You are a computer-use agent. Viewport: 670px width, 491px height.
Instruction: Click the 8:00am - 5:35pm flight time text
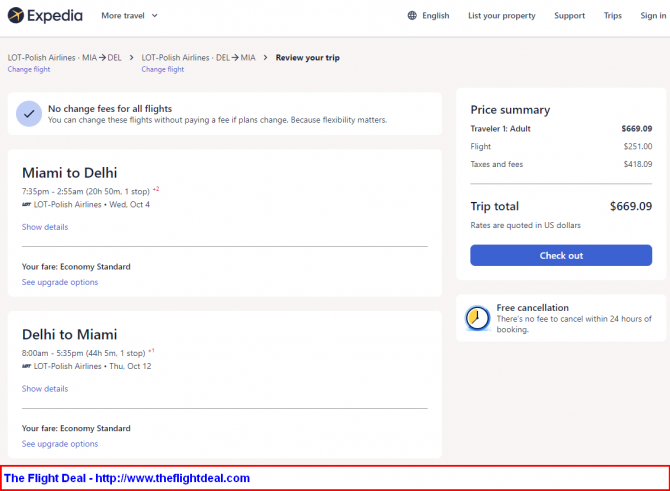pos(84,353)
